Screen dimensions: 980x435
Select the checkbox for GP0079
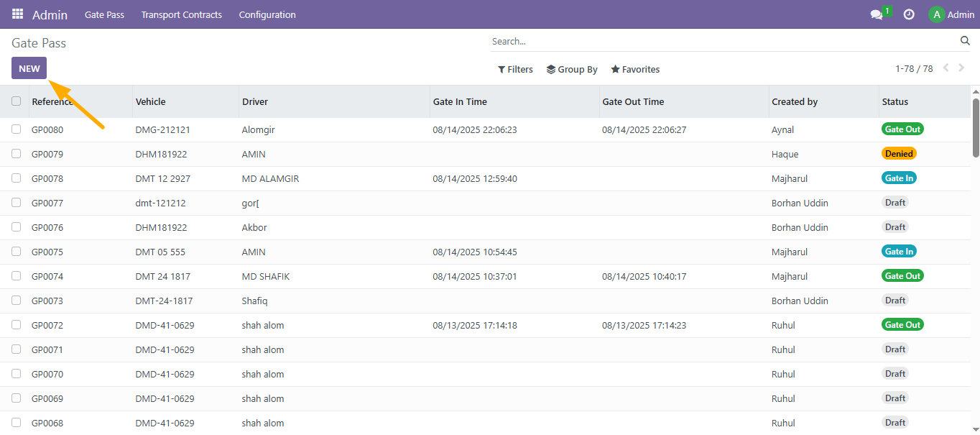pyautogui.click(x=17, y=154)
